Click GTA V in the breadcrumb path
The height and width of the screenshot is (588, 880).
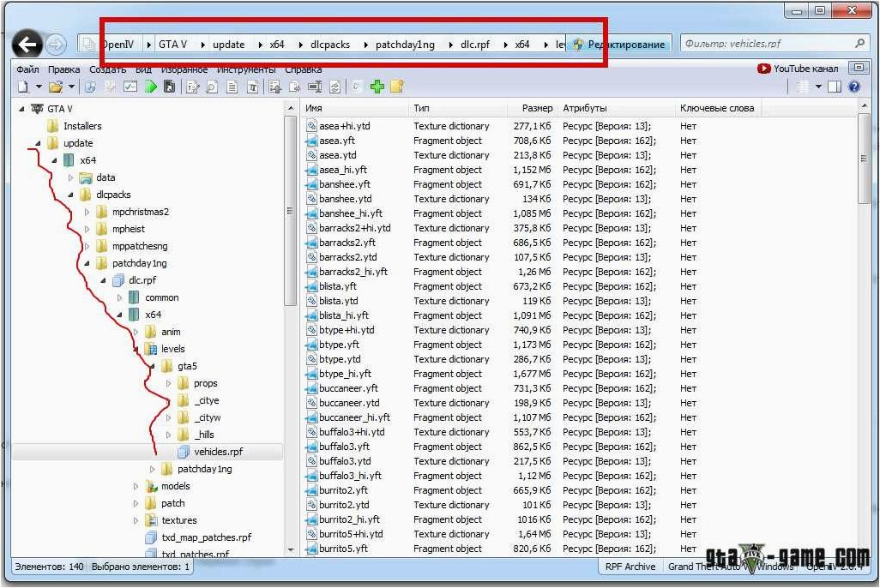(173, 45)
